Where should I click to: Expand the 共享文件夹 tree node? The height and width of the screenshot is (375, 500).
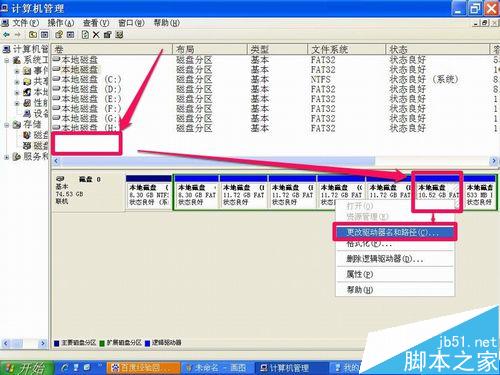[x=17, y=82]
